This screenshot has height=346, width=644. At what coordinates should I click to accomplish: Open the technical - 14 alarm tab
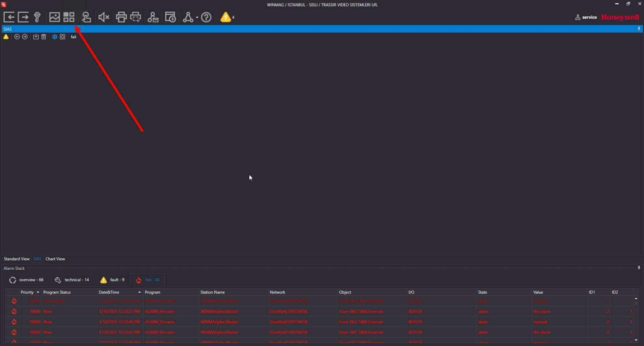72,280
